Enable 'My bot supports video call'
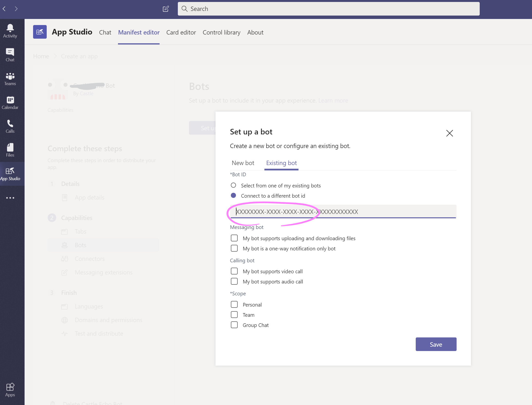This screenshot has height=405, width=532. coord(234,271)
